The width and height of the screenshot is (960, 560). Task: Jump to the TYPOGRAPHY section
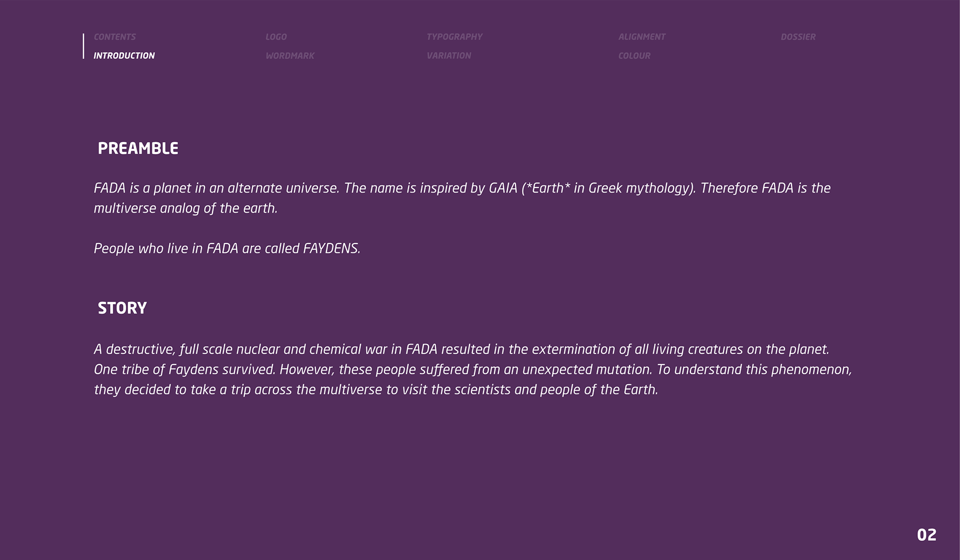[x=454, y=37]
